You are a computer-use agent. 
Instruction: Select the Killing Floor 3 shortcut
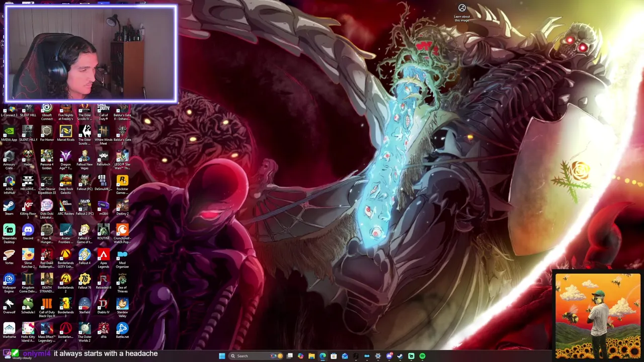tap(28, 210)
